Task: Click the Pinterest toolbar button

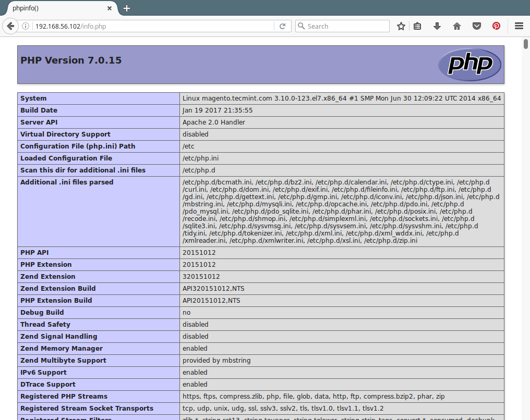Action: point(496,26)
